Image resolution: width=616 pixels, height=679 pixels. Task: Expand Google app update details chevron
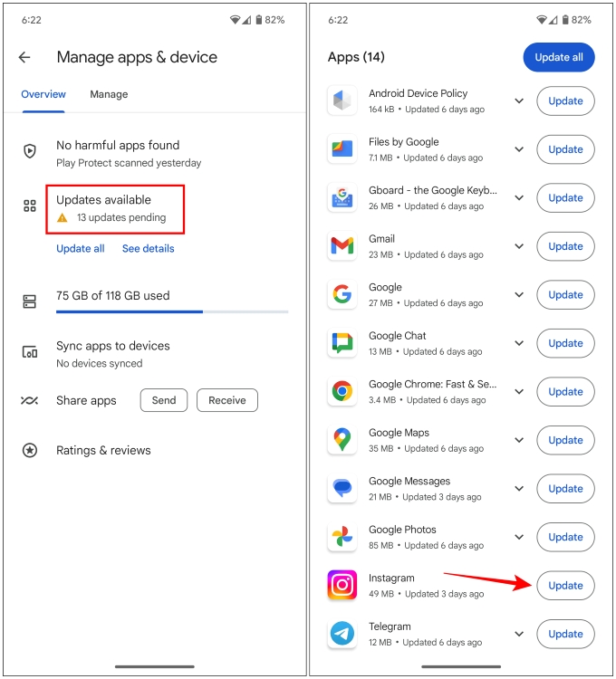point(519,295)
